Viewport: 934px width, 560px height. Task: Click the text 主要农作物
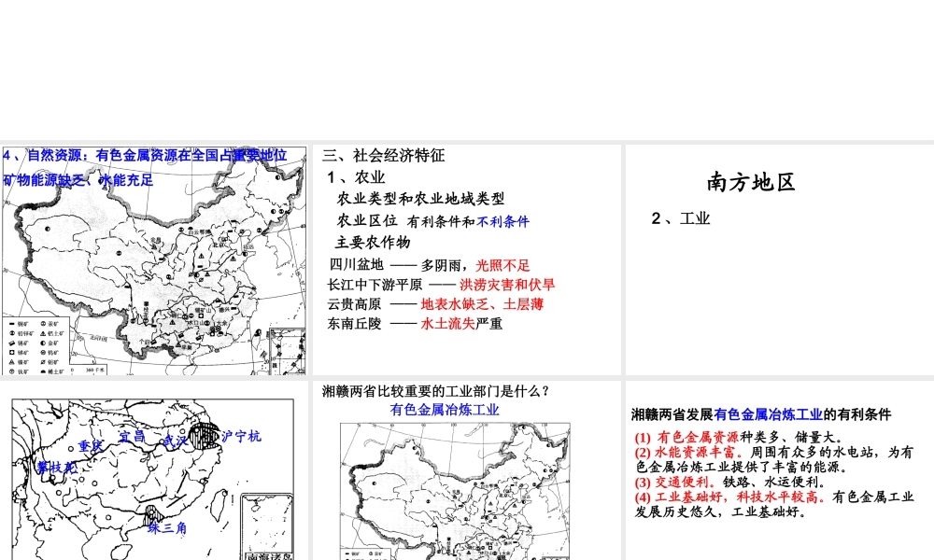pos(373,243)
